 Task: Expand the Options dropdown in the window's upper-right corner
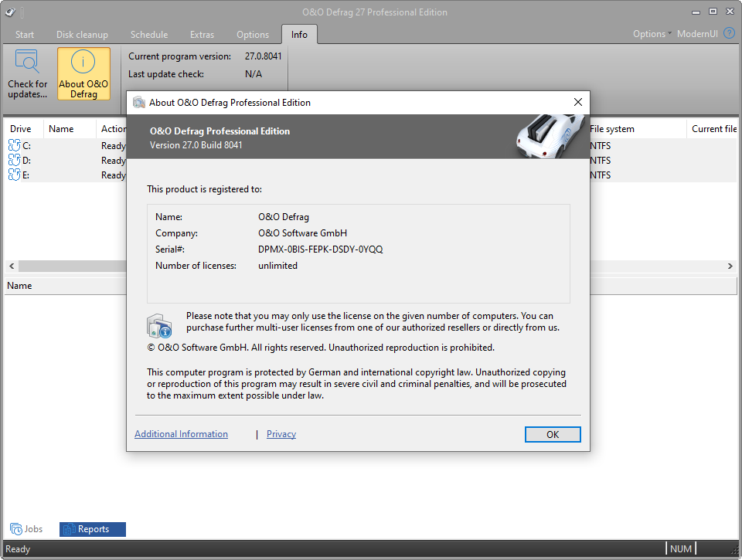pos(652,33)
